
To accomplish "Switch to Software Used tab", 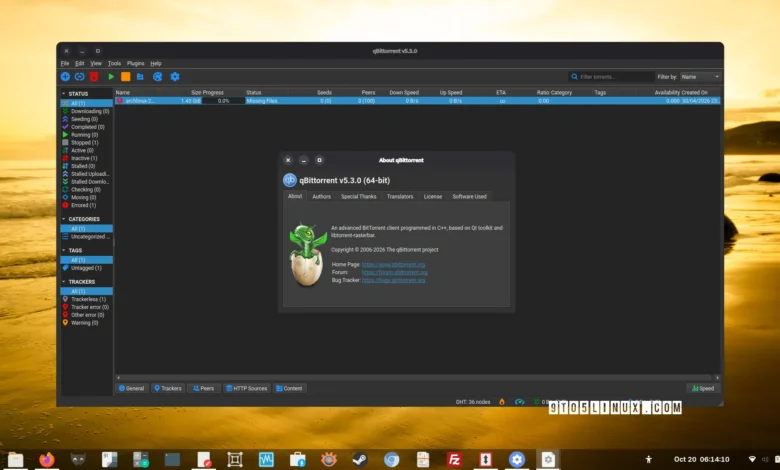I will click(470, 196).
